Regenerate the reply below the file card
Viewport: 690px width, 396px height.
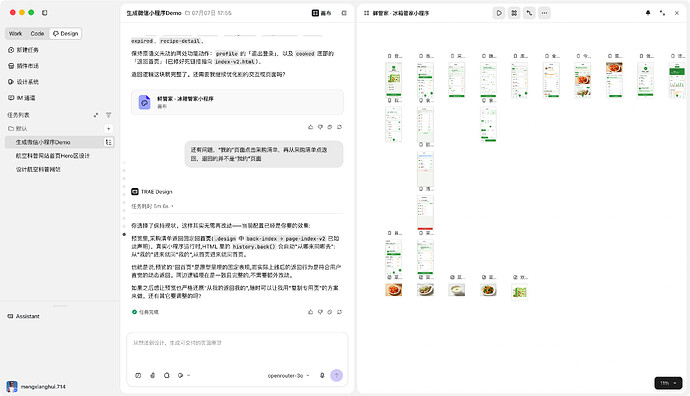[x=340, y=127]
